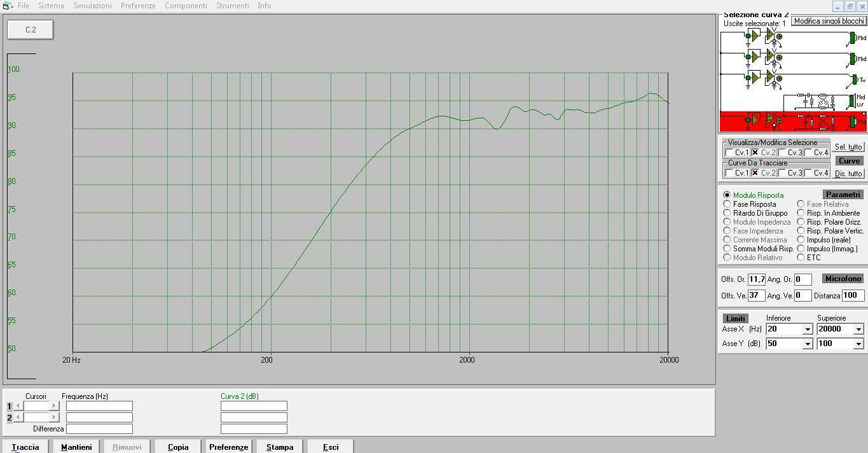Uncheck Cv.2 under Visualizza/Modifica Selezione
The image size is (868, 453).
tap(755, 153)
